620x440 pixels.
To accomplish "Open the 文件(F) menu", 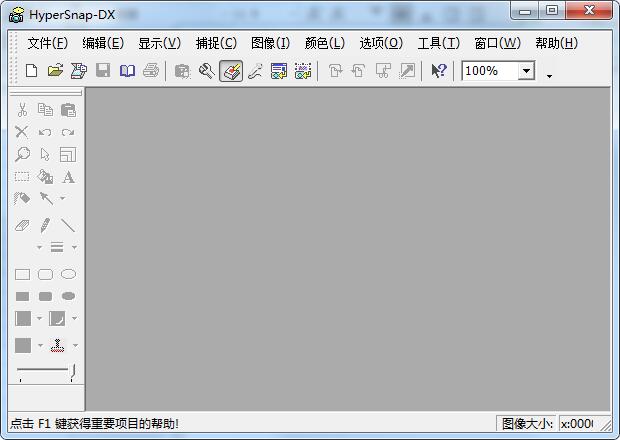I will click(x=47, y=43).
